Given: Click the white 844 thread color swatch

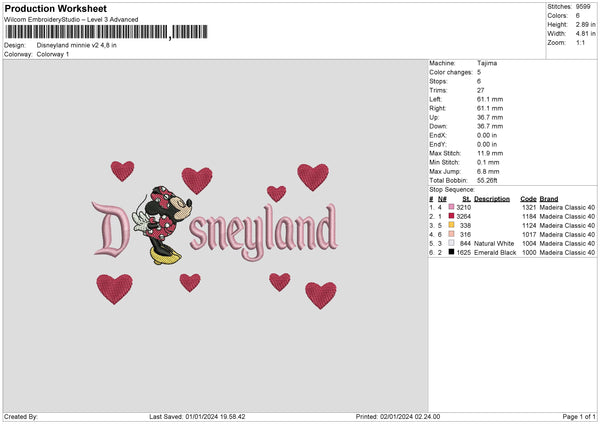Looking at the screenshot, I should [x=451, y=243].
